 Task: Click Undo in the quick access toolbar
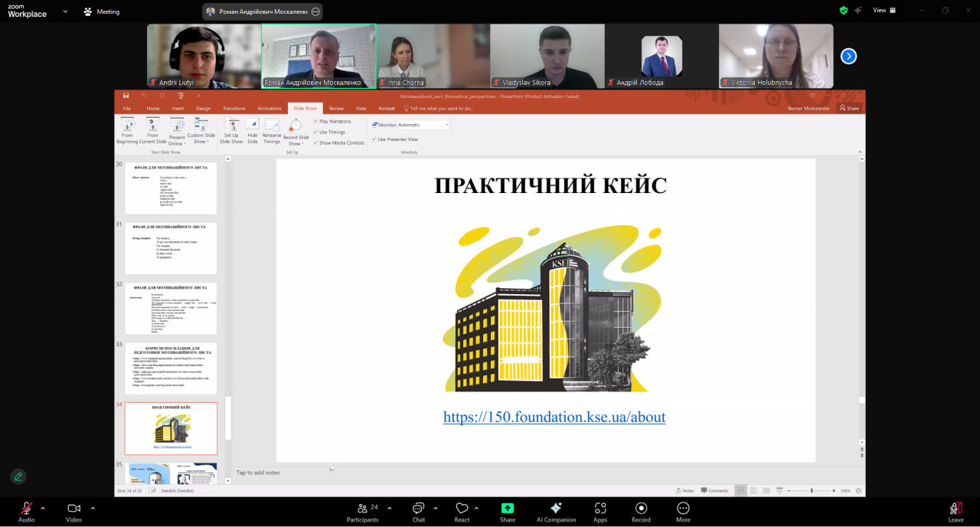tap(144, 96)
